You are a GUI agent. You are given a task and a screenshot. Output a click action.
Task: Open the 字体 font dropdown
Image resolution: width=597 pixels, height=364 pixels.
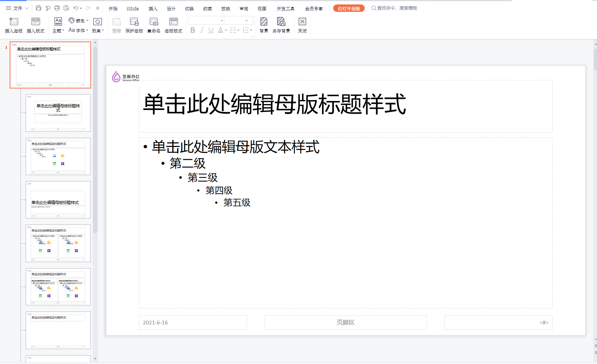80,30
